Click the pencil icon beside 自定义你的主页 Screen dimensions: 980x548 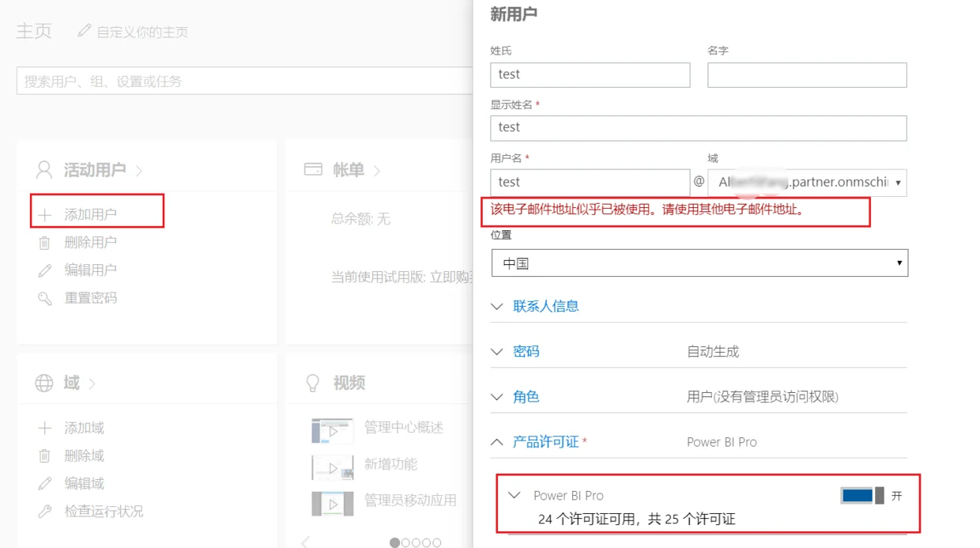pyautogui.click(x=85, y=31)
